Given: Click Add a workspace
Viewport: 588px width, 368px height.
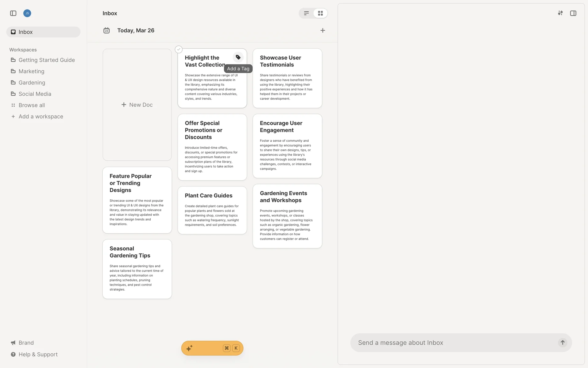Looking at the screenshot, I should 41,117.
